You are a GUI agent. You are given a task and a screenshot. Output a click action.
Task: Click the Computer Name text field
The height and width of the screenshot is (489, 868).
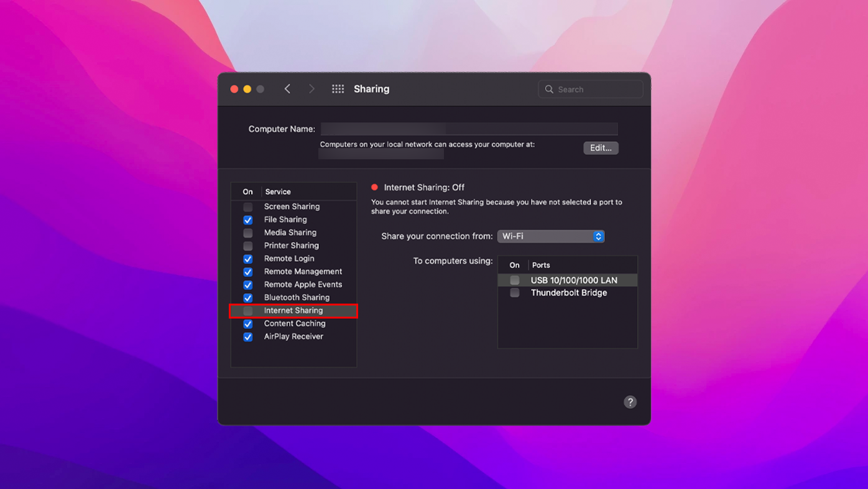click(469, 129)
